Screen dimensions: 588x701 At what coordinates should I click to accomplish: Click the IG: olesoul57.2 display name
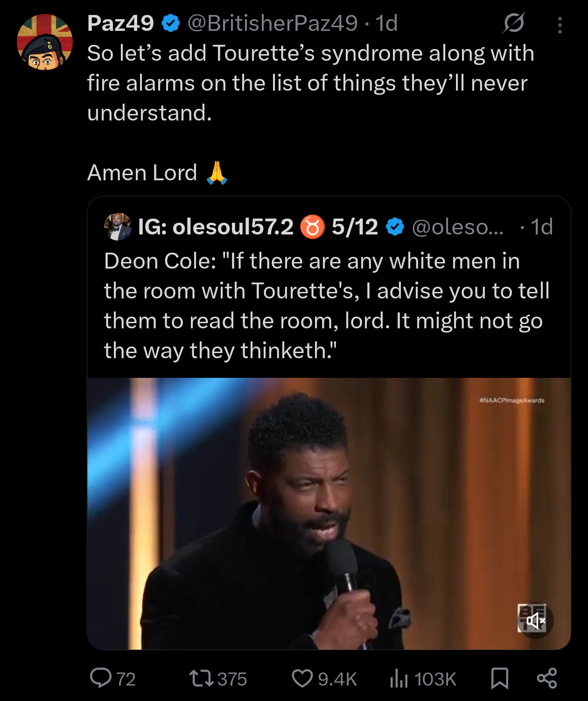pyautogui.click(x=216, y=227)
